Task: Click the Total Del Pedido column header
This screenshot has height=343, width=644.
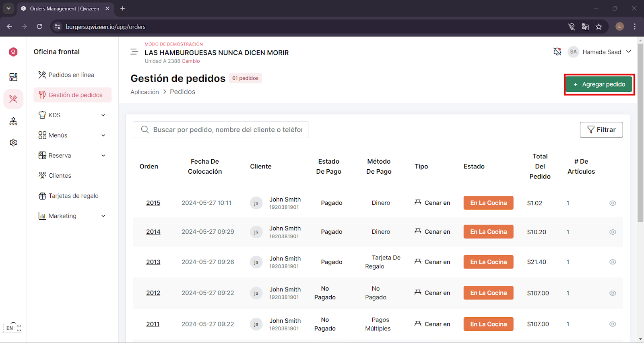Action: tap(540, 166)
